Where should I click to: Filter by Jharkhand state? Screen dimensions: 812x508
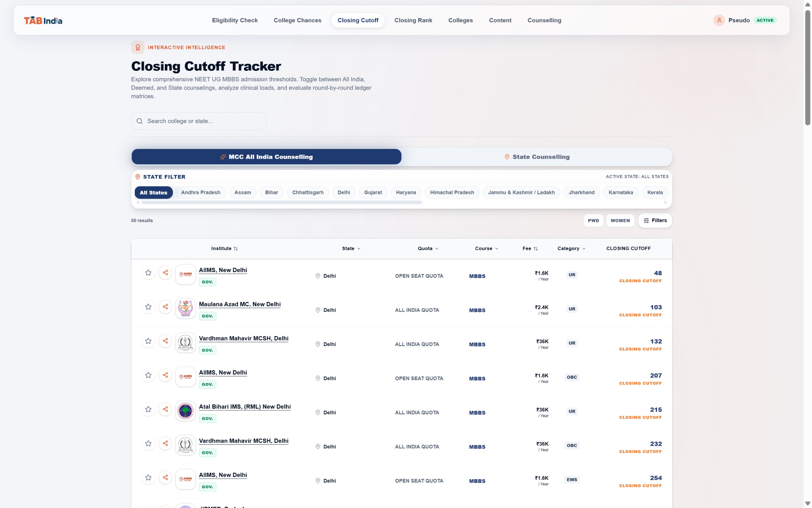pos(581,192)
